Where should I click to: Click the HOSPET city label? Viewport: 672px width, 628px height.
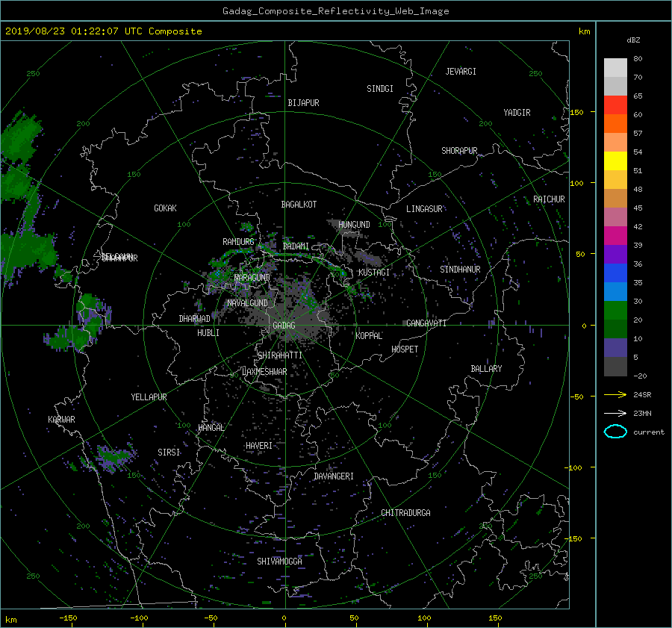point(405,349)
